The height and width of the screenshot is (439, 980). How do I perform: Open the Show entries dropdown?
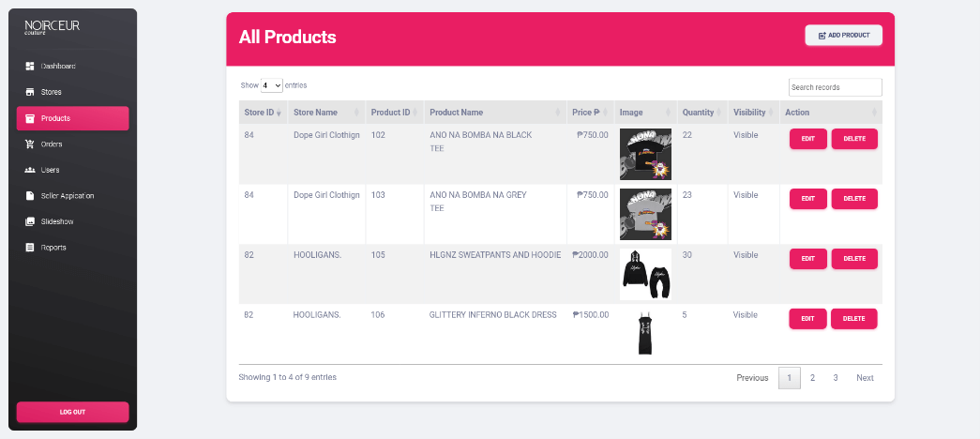tap(271, 85)
